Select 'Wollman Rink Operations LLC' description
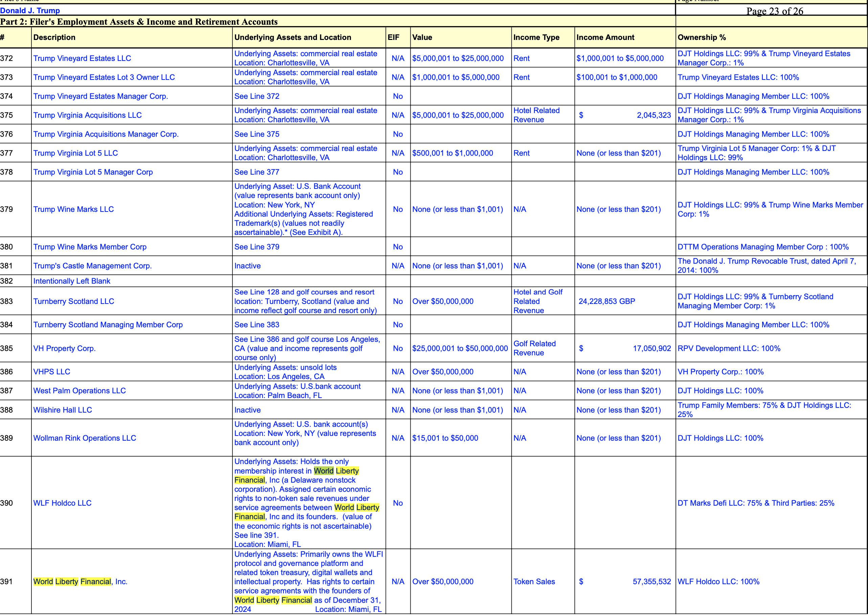This screenshot has height=616, width=868. (x=85, y=438)
